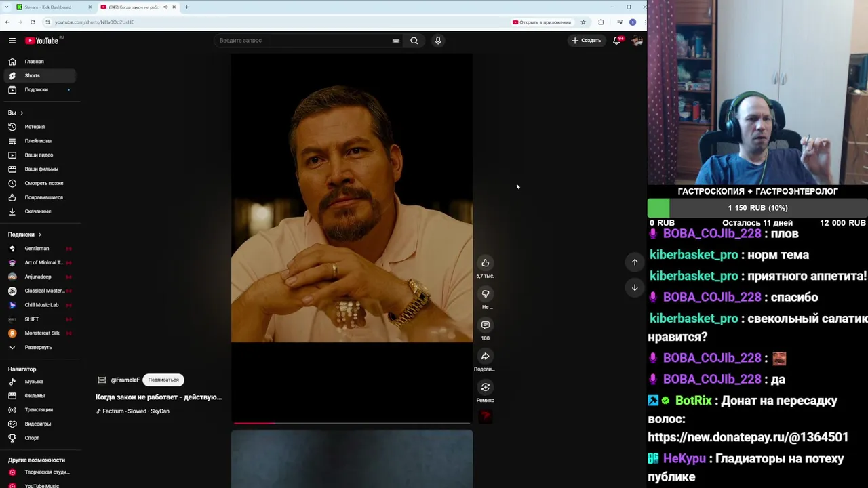Image resolution: width=868 pixels, height=488 pixels.
Task: Open 'Ваши фильмы' in the sidebar
Action: click(39, 169)
